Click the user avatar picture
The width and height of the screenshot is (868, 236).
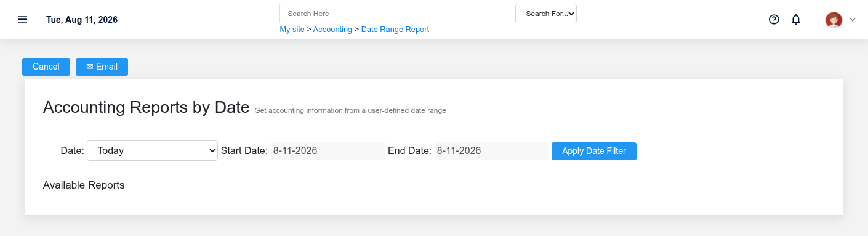pos(834,20)
